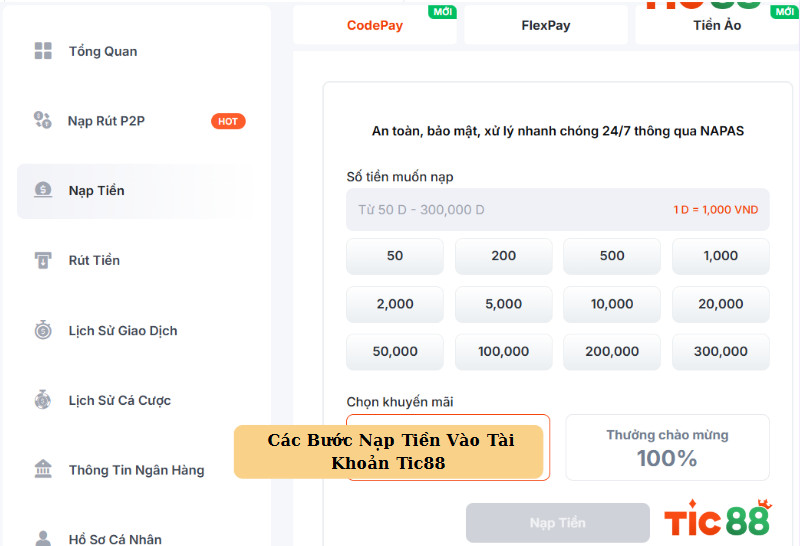The image size is (800, 546).
Task: Click the Tổng Quan grid icon
Action: [43, 51]
